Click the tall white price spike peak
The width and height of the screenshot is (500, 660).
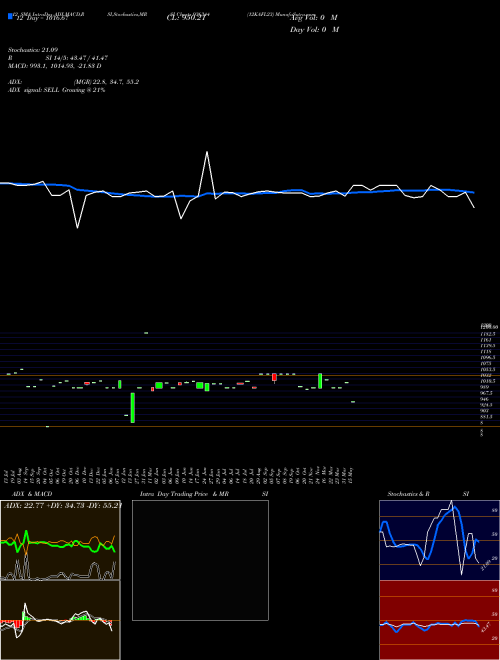[x=207, y=152]
